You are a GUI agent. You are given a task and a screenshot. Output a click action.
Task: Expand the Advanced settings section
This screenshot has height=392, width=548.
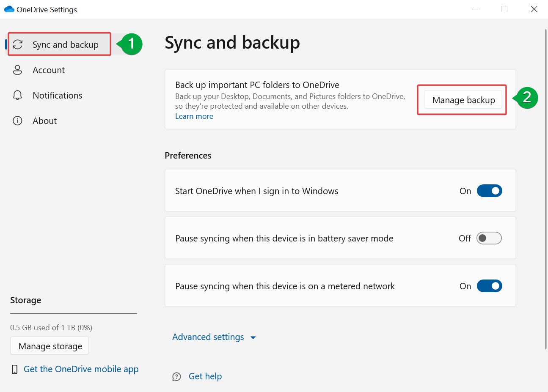[208, 337]
